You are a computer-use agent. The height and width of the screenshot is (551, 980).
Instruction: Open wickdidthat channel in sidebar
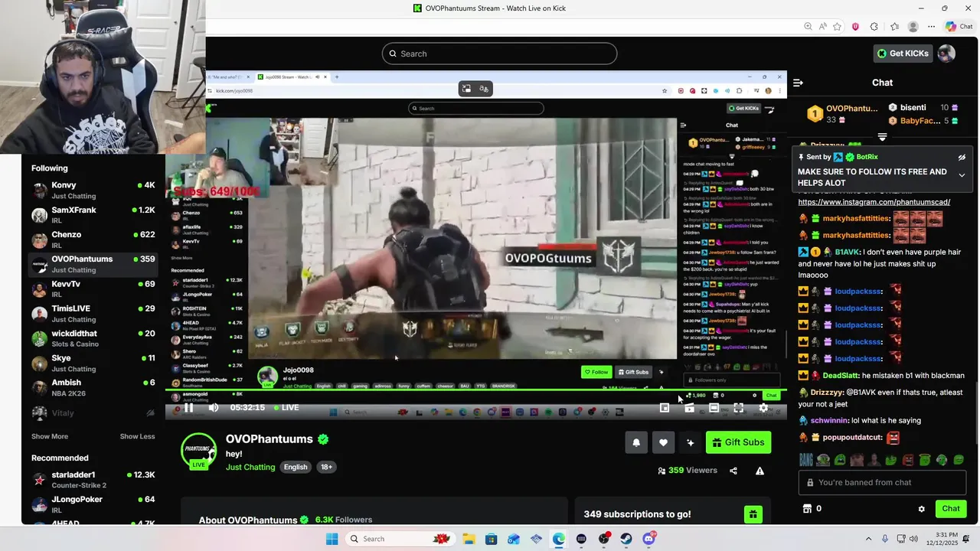coord(93,338)
